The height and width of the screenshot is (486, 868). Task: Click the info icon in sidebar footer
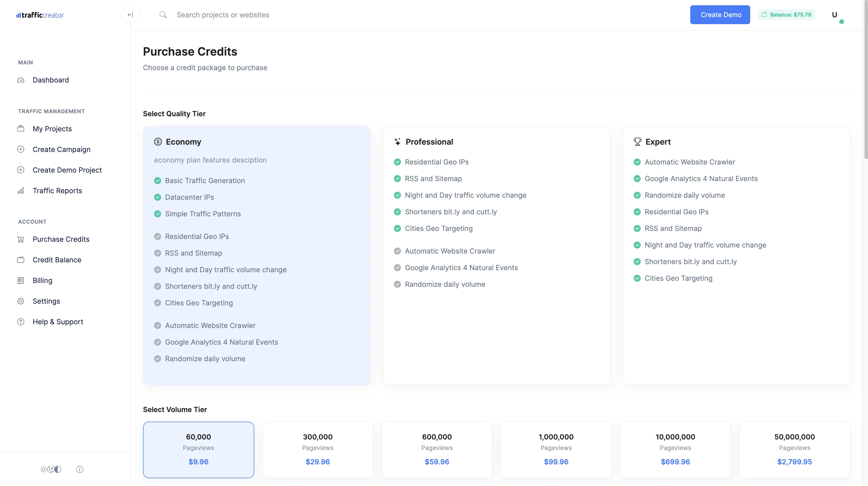tap(80, 469)
